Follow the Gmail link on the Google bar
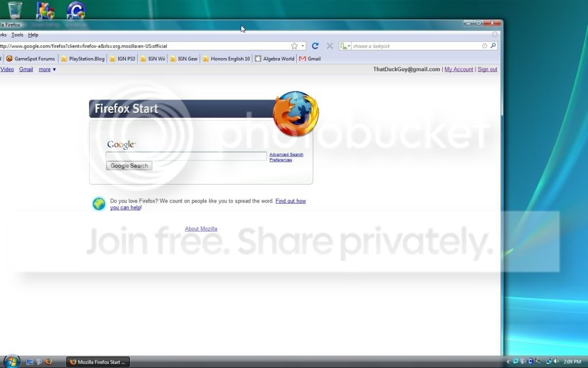This screenshot has height=368, width=588. click(26, 69)
